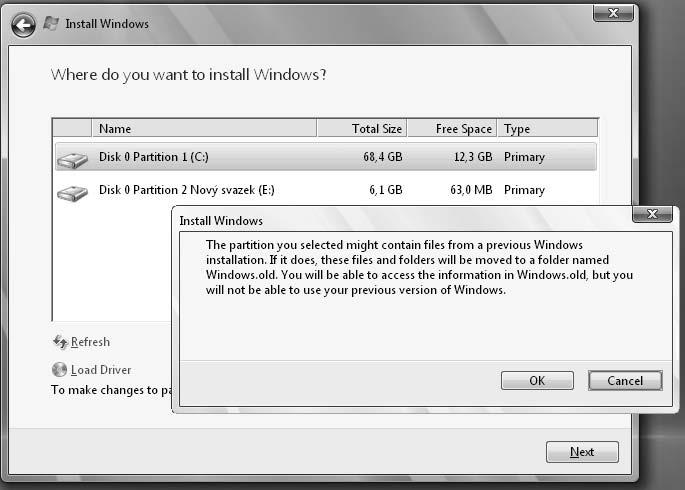Cancel the Windows.old warning dialog

coord(625,381)
